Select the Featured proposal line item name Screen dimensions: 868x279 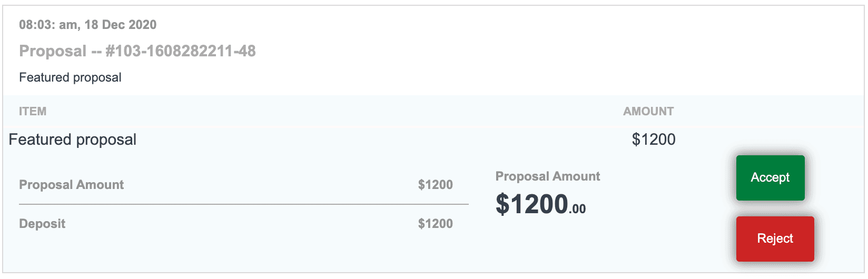pyautogui.click(x=73, y=139)
